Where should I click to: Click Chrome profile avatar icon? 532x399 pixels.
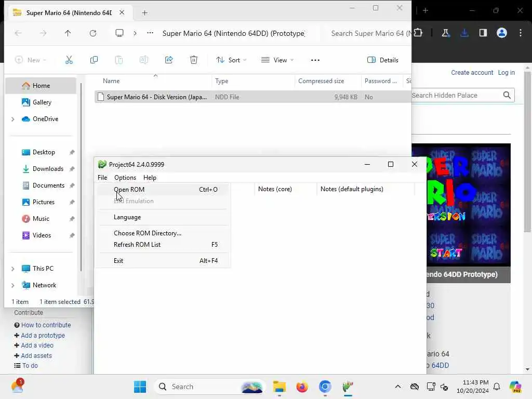click(502, 33)
